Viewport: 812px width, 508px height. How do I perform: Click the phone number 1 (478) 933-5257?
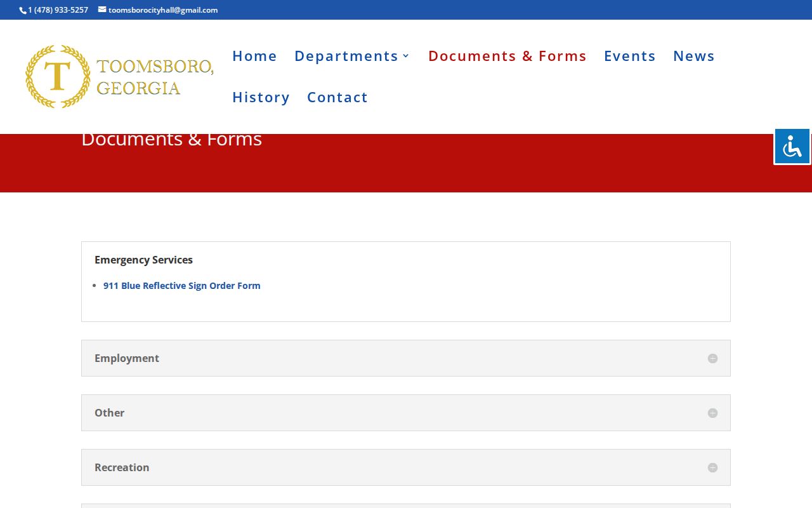coord(58,10)
